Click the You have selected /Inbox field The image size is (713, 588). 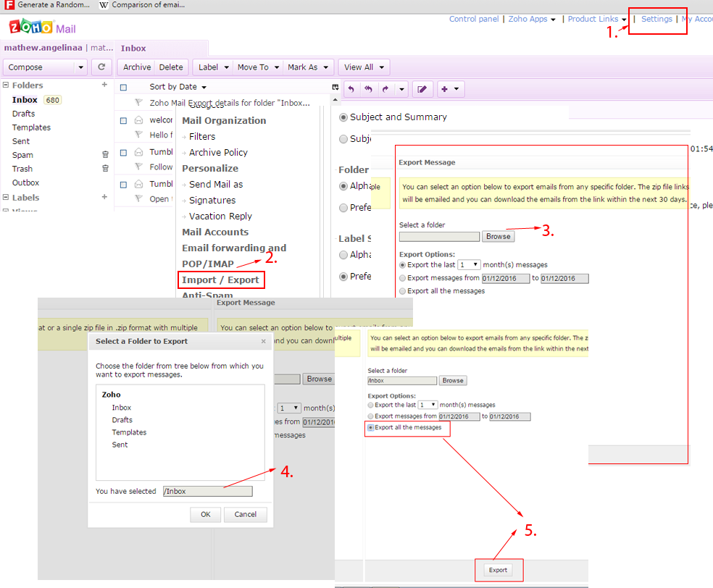(x=208, y=491)
